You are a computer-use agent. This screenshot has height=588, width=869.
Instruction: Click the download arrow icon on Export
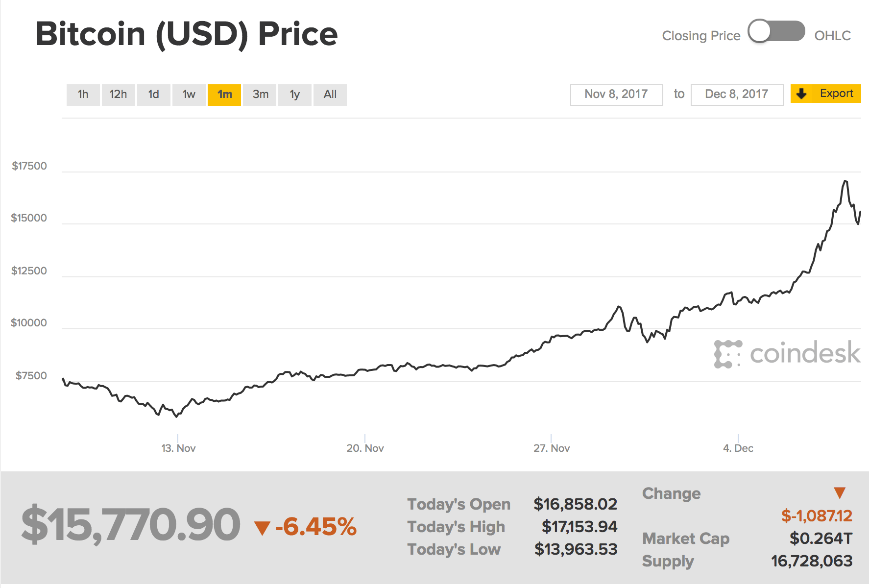click(801, 94)
